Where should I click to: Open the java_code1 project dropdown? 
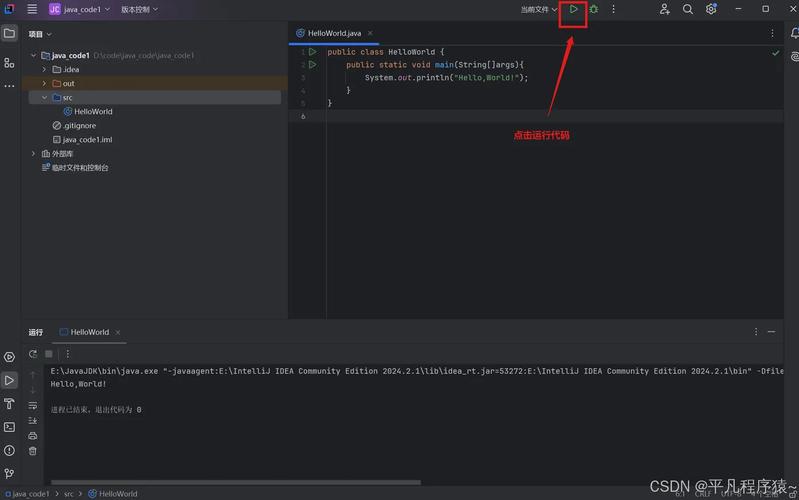pyautogui.click(x=79, y=9)
